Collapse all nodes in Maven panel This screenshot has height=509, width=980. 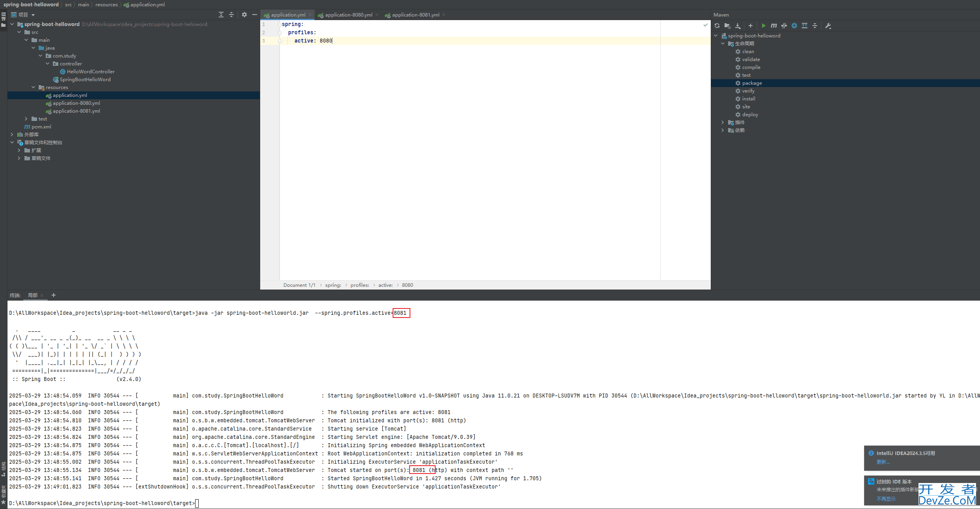tap(815, 26)
